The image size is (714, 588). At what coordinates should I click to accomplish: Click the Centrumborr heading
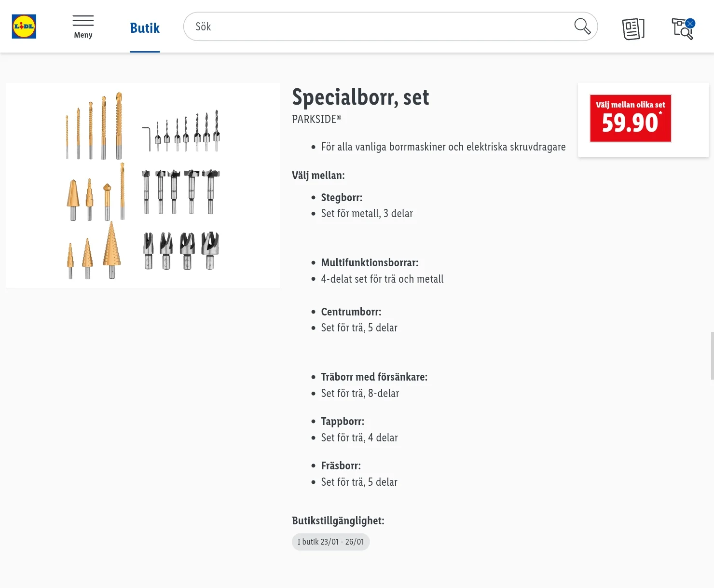[x=351, y=312]
